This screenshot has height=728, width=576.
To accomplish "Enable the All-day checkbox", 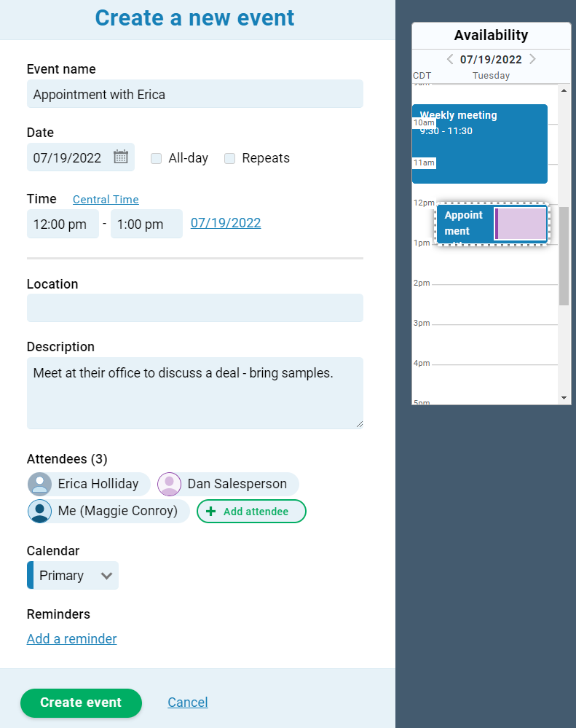I will [157, 158].
